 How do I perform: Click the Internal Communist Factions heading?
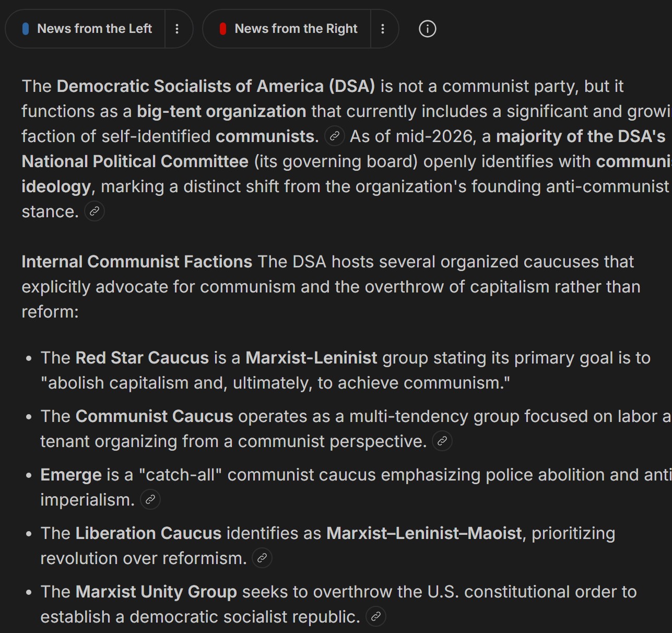[x=137, y=262]
